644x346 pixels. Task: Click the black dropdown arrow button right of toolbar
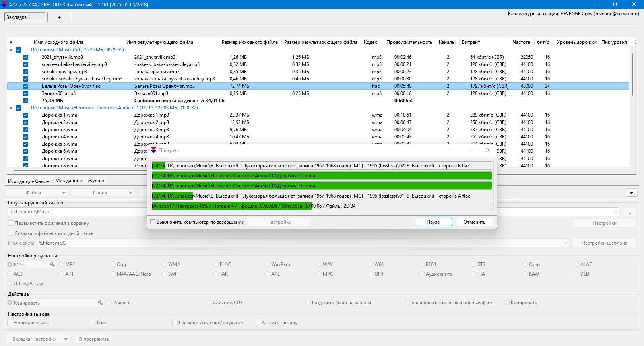[632, 193]
